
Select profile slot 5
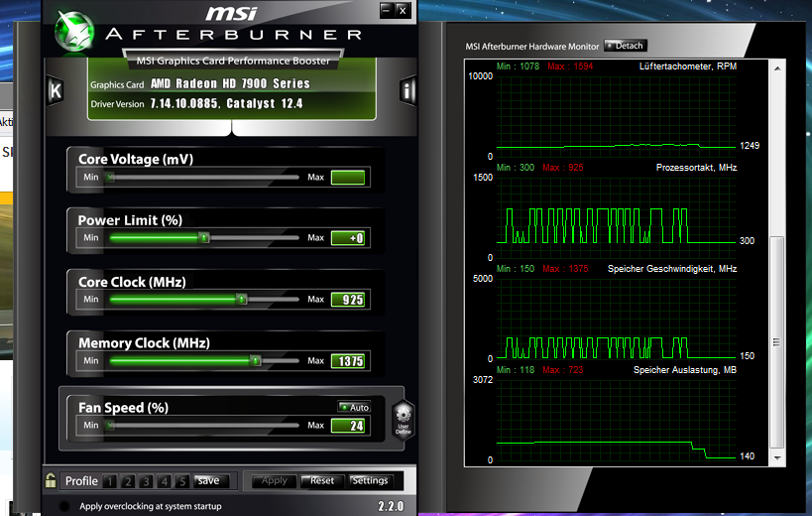(181, 481)
